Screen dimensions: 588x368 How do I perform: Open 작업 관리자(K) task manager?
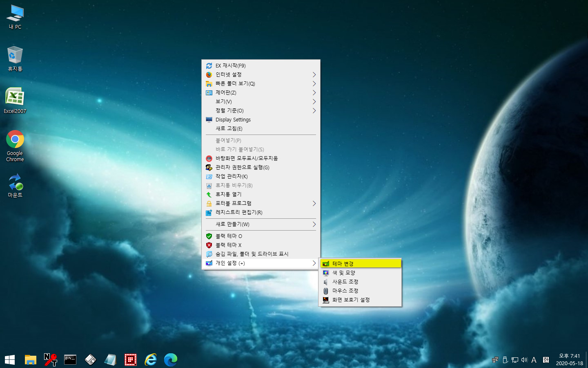[261, 177]
